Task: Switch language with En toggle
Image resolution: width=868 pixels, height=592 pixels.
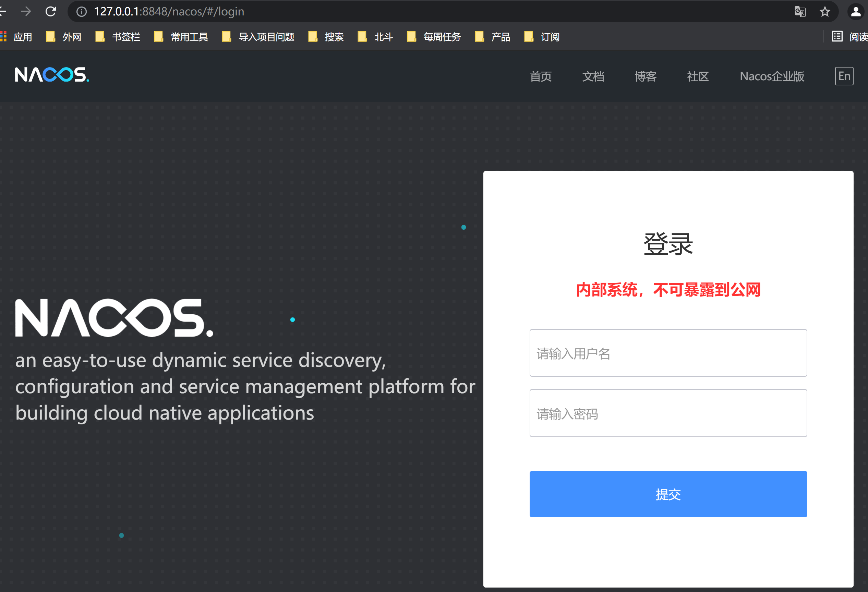Action: point(844,76)
